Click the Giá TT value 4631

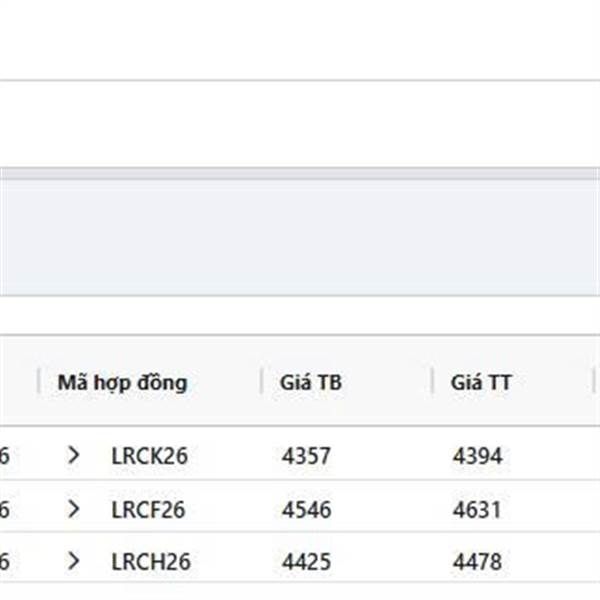pyautogui.click(x=476, y=510)
